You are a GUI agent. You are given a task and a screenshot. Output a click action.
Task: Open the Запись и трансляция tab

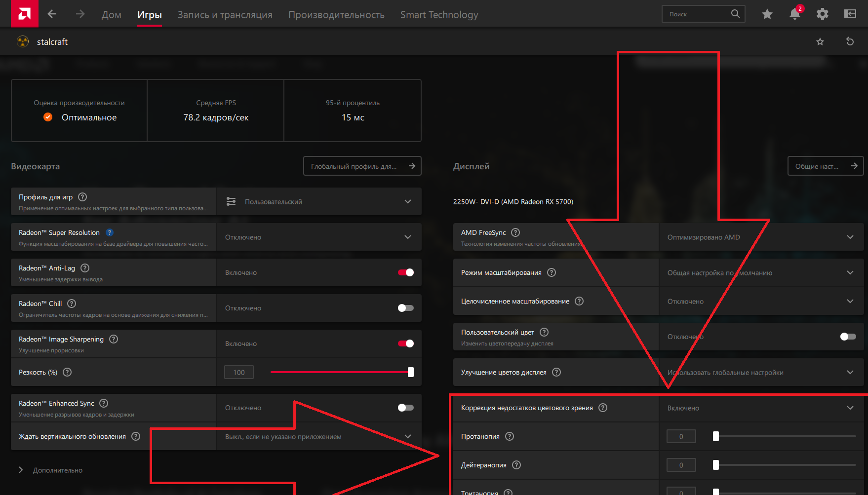pos(225,15)
